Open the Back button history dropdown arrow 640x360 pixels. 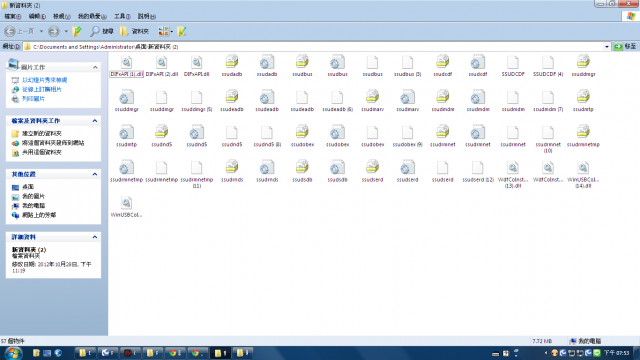[41, 31]
